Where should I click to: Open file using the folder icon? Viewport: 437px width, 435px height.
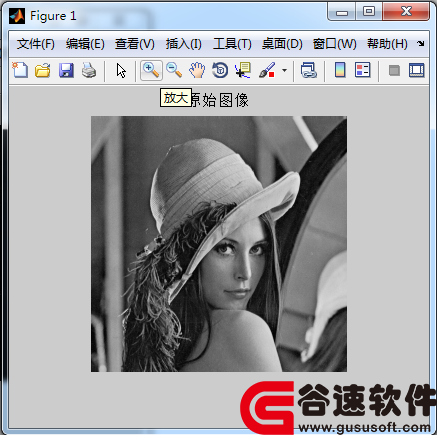coord(43,70)
